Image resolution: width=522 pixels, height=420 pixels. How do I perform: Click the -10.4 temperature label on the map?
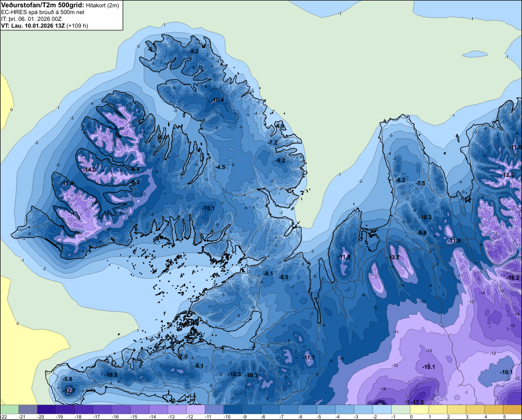coord(217,100)
